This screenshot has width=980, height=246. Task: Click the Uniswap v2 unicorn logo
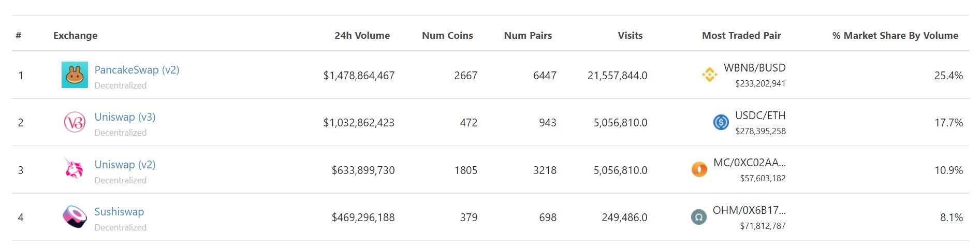(x=74, y=168)
